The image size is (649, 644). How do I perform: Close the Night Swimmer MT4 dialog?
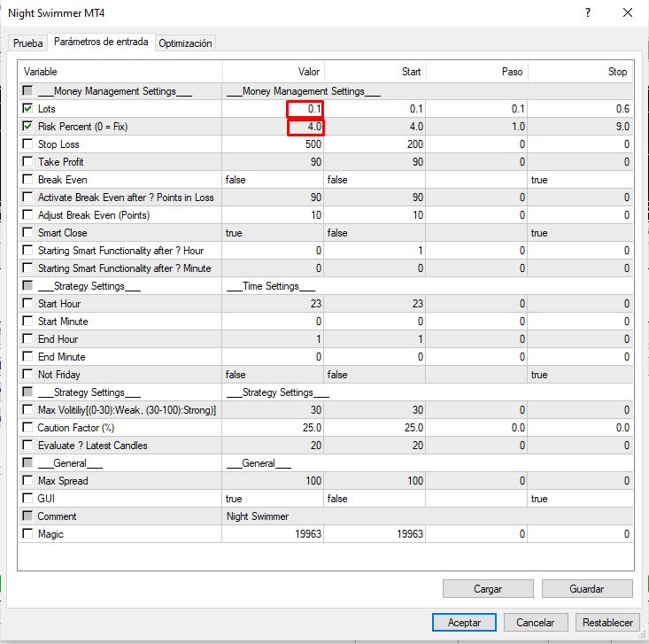coord(628,12)
